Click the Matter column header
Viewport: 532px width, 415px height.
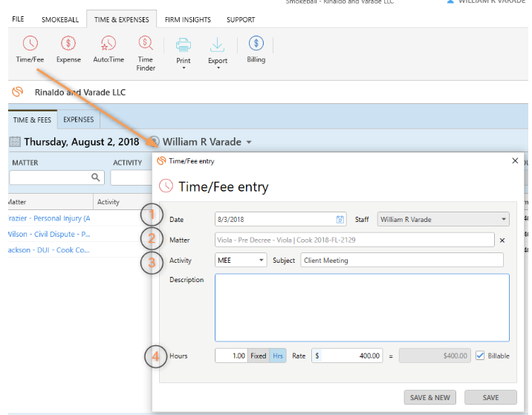51,202
